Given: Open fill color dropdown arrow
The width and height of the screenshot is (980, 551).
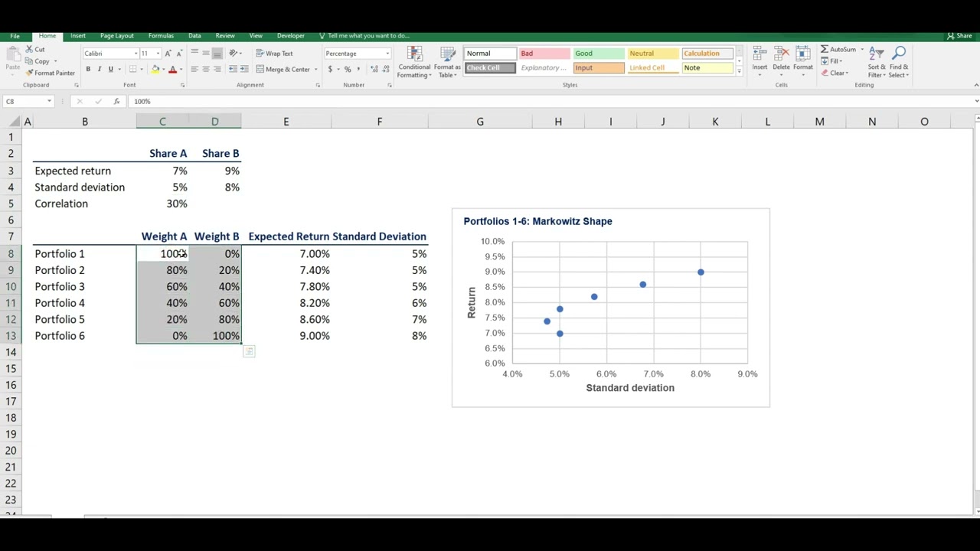Looking at the screenshot, I should [162, 70].
